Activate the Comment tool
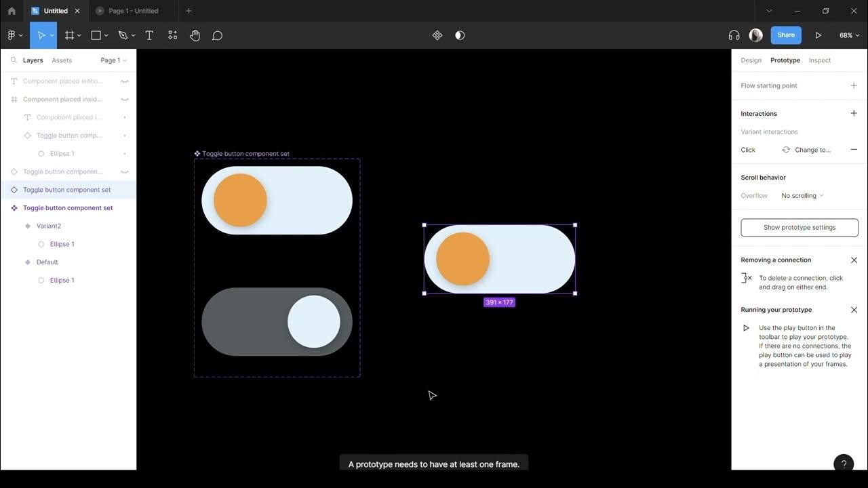The width and height of the screenshot is (868, 488). (217, 35)
